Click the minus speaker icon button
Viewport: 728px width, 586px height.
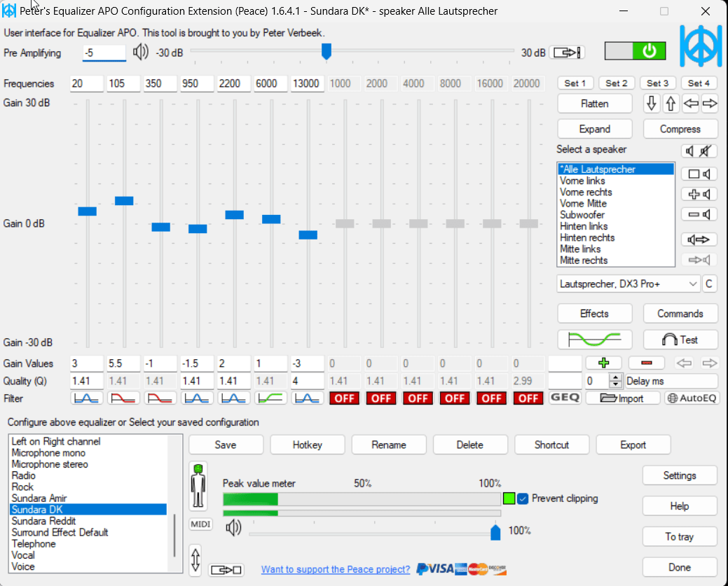point(699,214)
